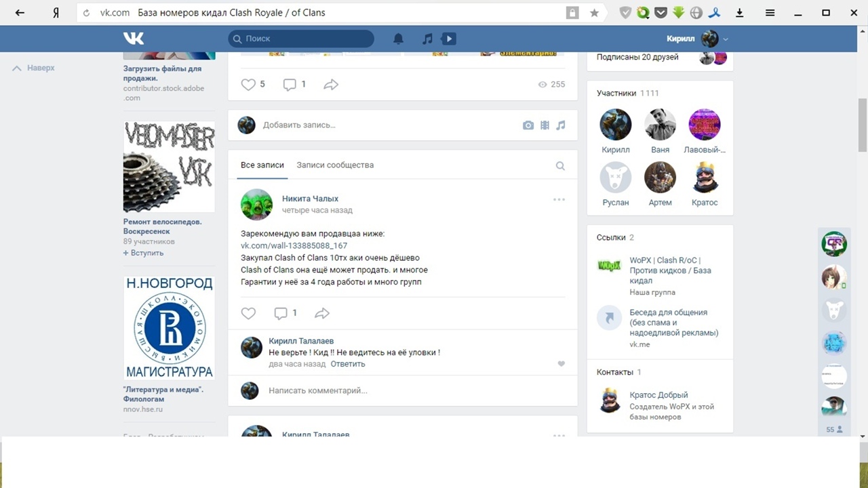Attach photo using camera icon
The image size is (868, 488).
(x=528, y=125)
